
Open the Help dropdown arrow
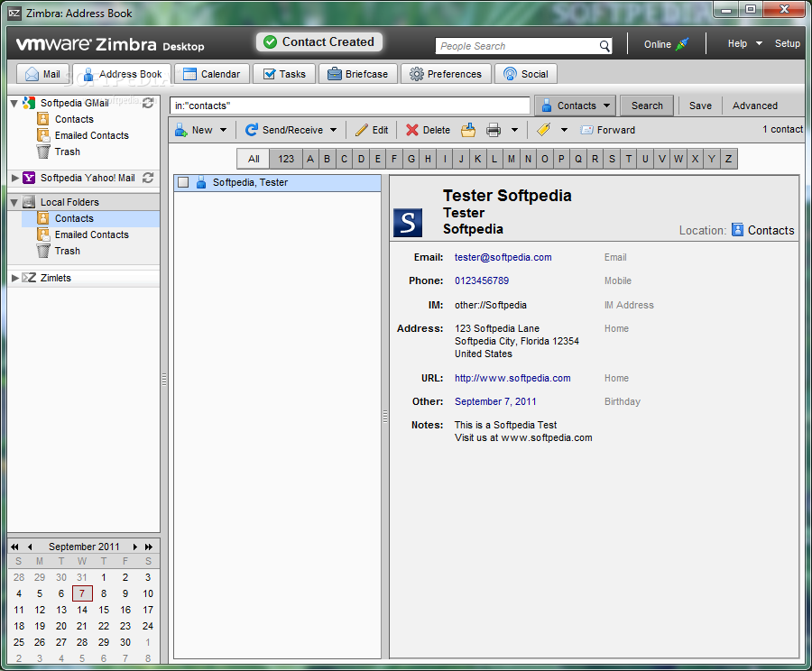click(759, 44)
